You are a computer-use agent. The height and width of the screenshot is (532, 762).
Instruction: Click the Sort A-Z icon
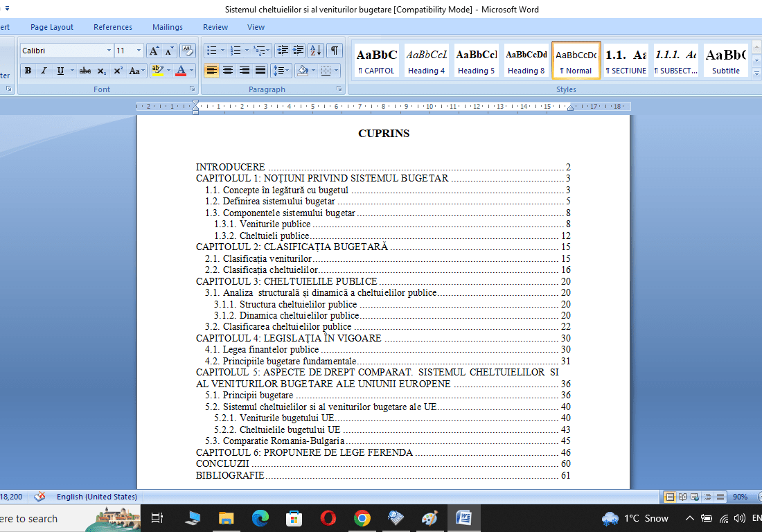[x=315, y=51]
